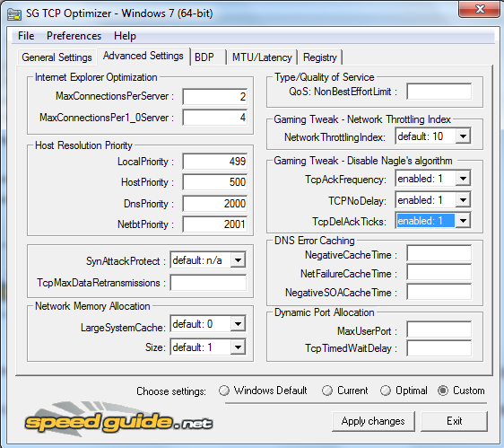This screenshot has height=448, width=504.
Task: Open the File menu
Action: (26, 36)
